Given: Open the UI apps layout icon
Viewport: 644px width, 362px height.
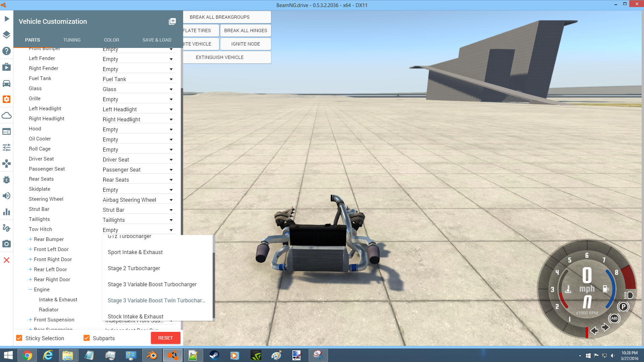Looking at the screenshot, I should pyautogui.click(x=7, y=131).
